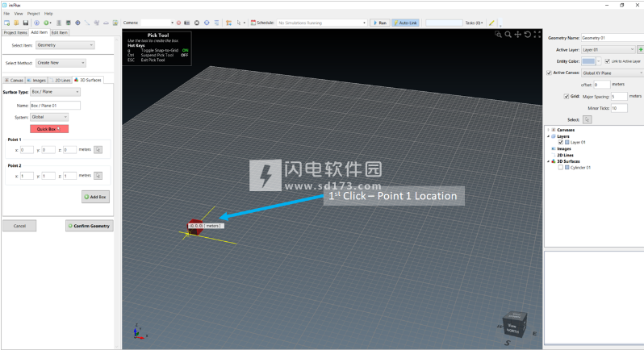Click the zoom window viewport icon
Image resolution: width=644 pixels, height=350 pixels.
pyautogui.click(x=498, y=35)
